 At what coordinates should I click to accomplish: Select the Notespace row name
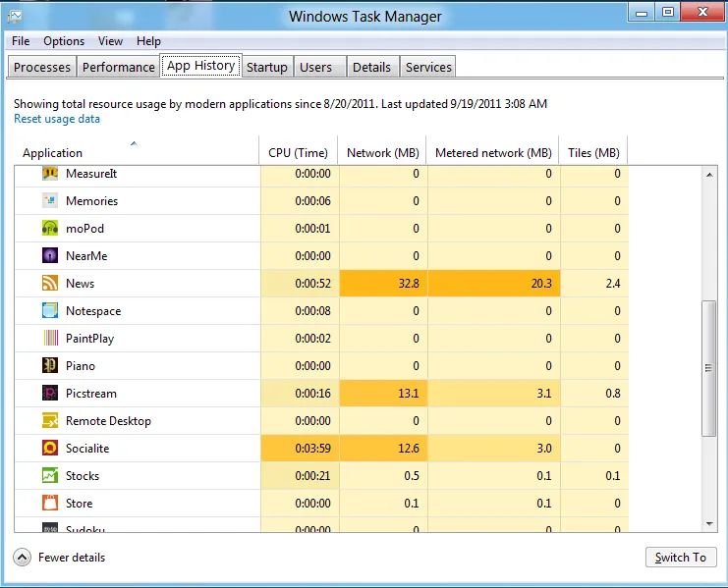click(93, 311)
